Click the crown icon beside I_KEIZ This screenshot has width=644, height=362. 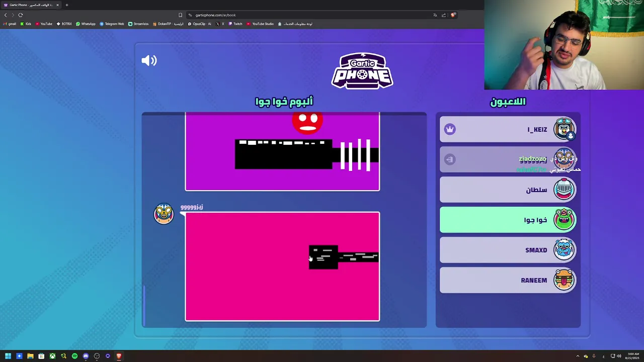click(x=450, y=129)
